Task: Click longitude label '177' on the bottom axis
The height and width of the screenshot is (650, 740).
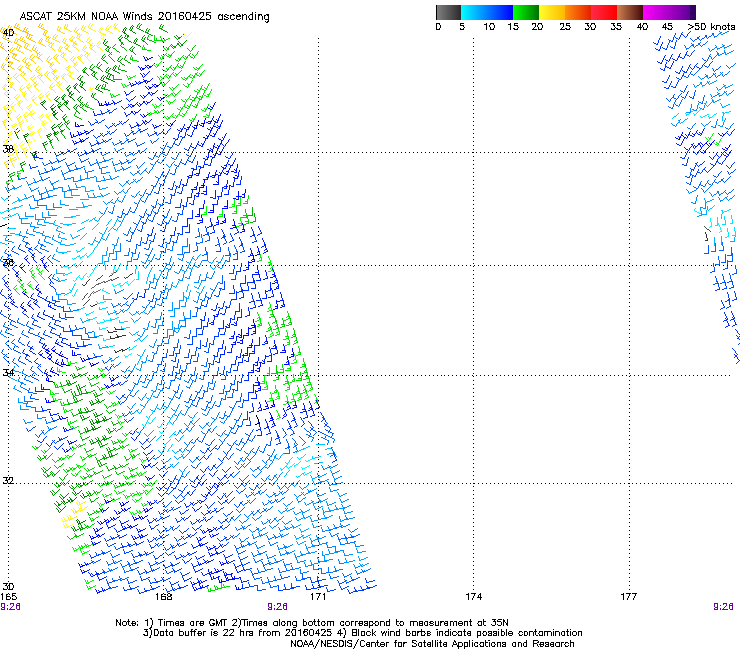Action: tap(629, 597)
